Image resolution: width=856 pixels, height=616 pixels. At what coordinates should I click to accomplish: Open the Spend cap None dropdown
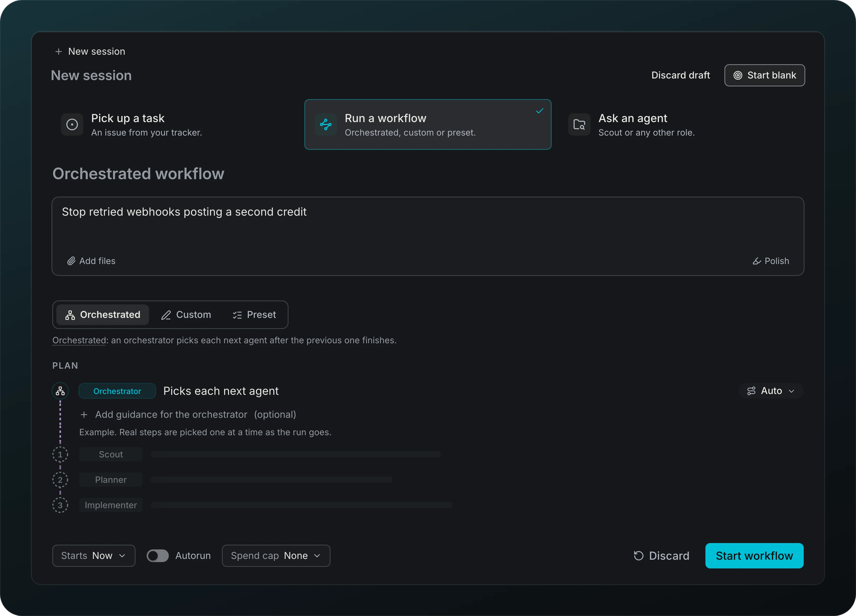click(276, 555)
